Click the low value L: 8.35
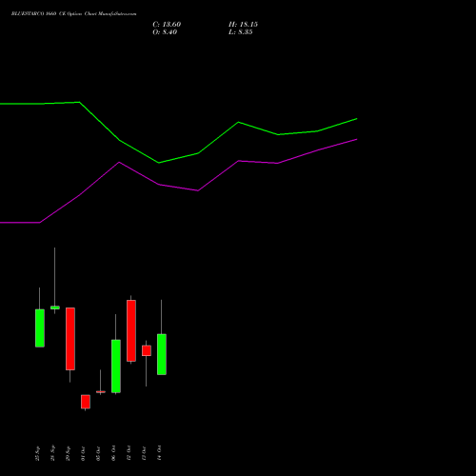Image resolution: width=476 pixels, height=476 pixels. coord(241,32)
